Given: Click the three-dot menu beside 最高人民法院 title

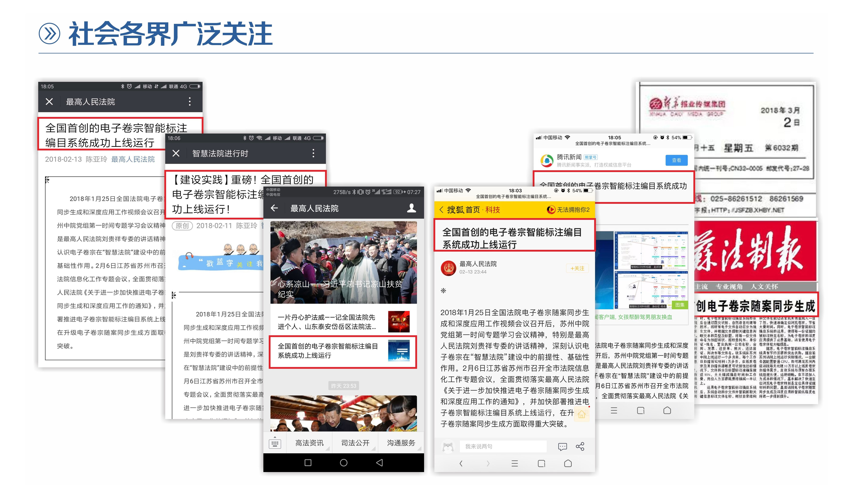Looking at the screenshot, I should coord(190,102).
